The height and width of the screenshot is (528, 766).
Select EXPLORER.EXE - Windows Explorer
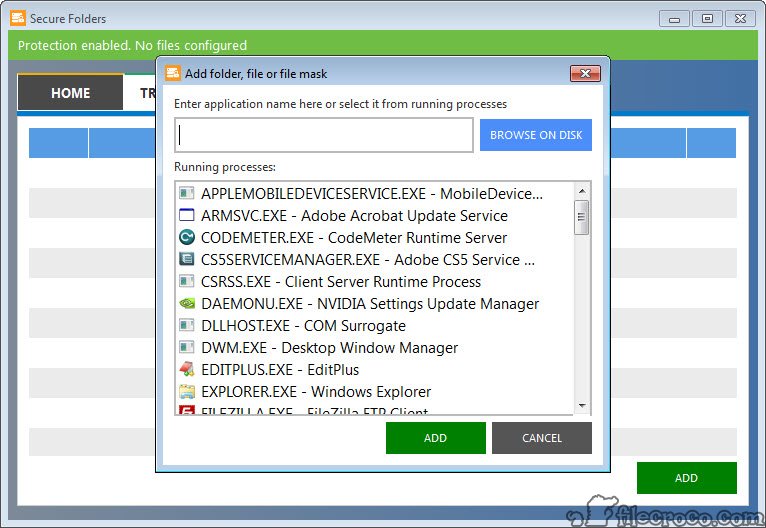coord(375,391)
